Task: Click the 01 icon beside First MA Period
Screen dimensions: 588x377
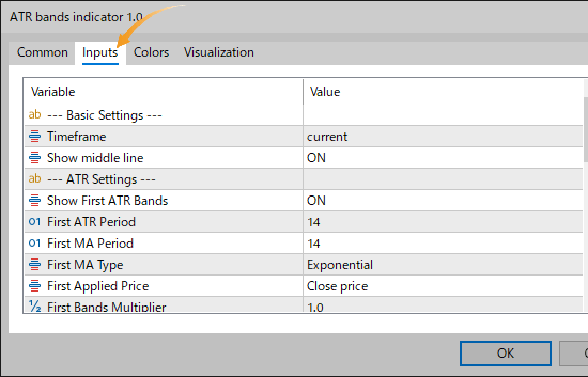Action: pos(34,243)
